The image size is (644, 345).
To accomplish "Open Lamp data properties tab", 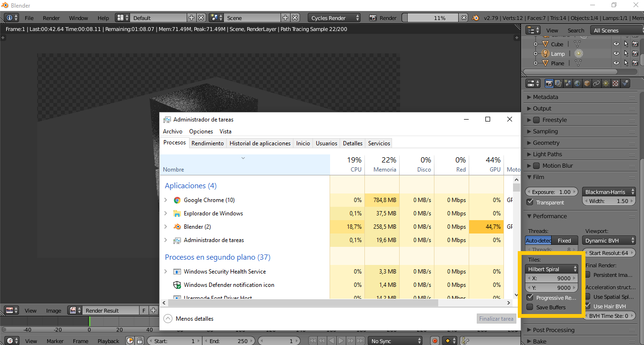I will (606, 83).
